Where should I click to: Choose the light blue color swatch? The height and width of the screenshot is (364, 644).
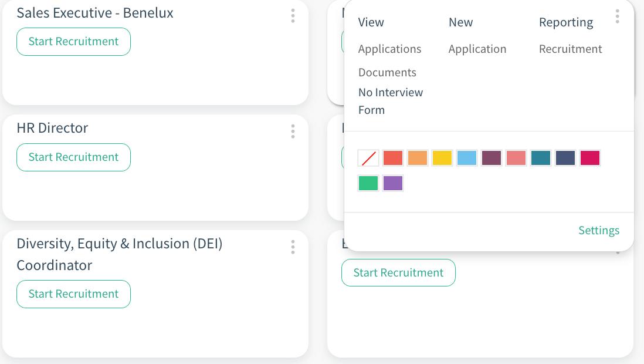[467, 158]
